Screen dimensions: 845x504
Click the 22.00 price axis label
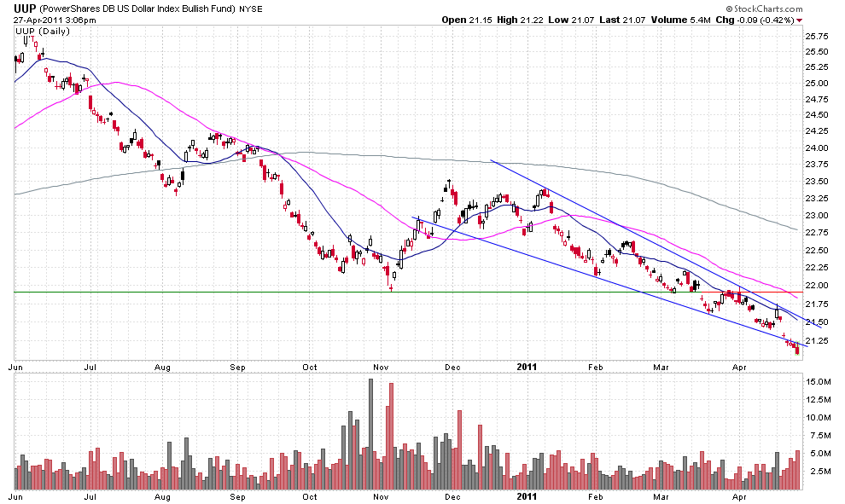819,284
